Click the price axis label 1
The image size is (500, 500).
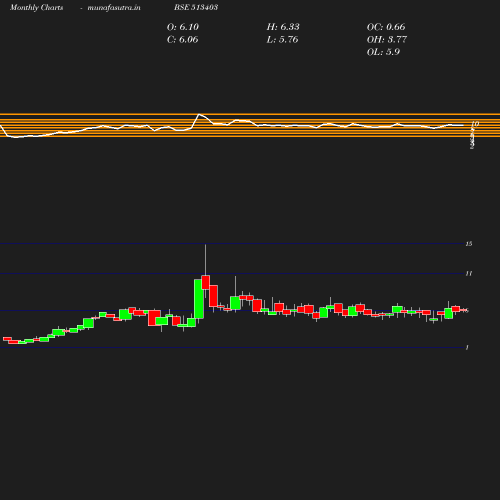coord(467,347)
